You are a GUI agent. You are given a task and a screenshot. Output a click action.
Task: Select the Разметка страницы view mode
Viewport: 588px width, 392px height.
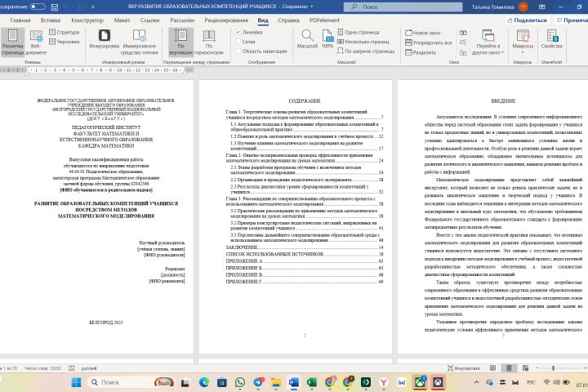(12, 42)
